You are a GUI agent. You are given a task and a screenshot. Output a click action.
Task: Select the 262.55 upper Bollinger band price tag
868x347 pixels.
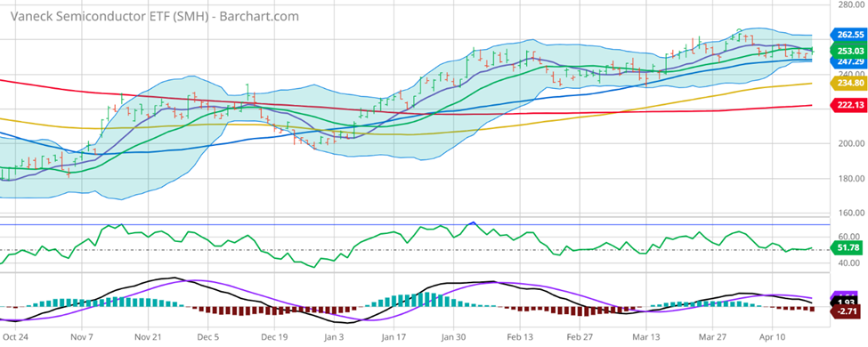coord(848,35)
